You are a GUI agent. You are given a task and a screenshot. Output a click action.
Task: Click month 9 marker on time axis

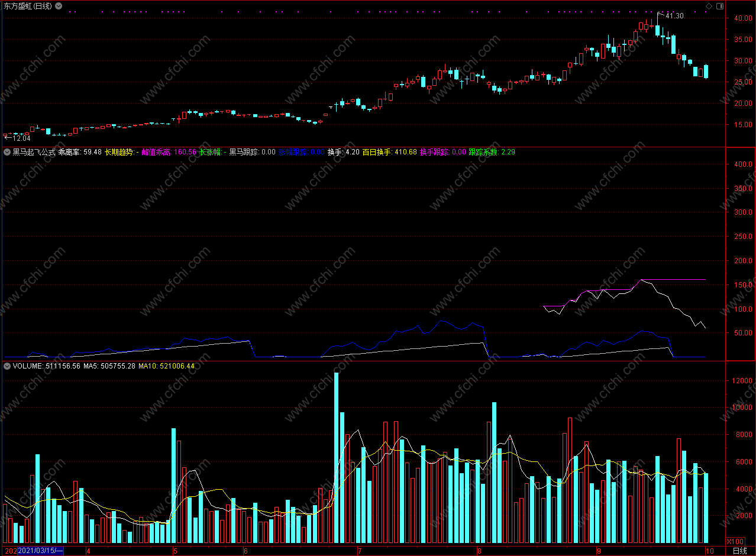tap(599, 551)
